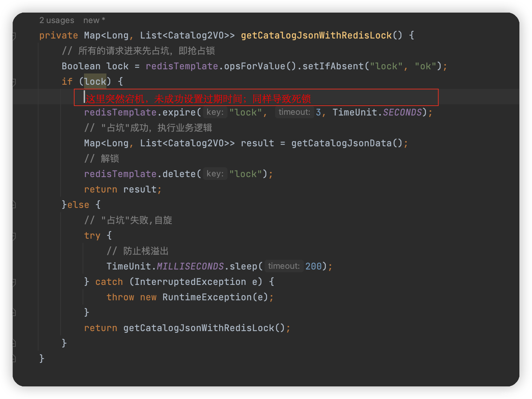Click the comment 所有的请求进来先占坑
Screen dimensions: 532x399
click(x=138, y=51)
